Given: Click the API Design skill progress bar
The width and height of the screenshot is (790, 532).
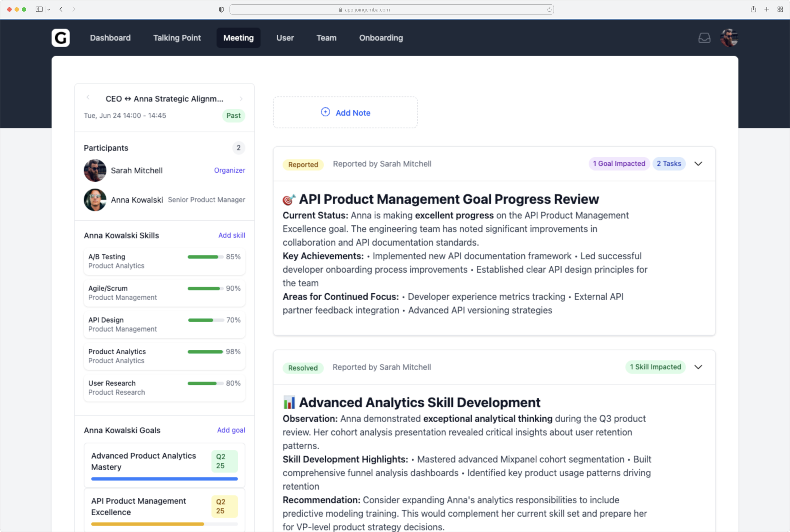Looking at the screenshot, I should (205, 320).
